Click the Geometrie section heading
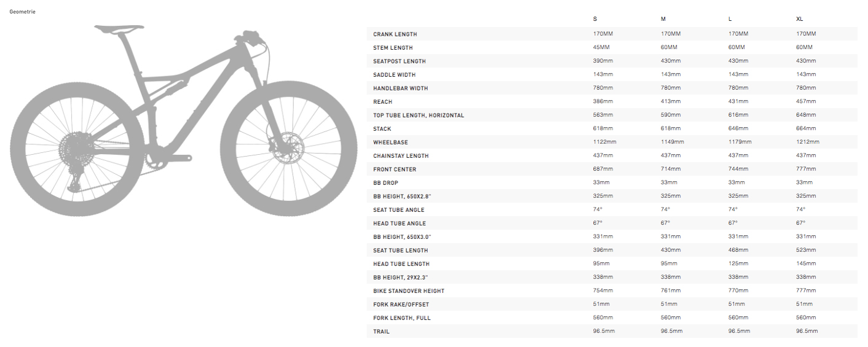This screenshot has height=347, width=868. [23, 12]
